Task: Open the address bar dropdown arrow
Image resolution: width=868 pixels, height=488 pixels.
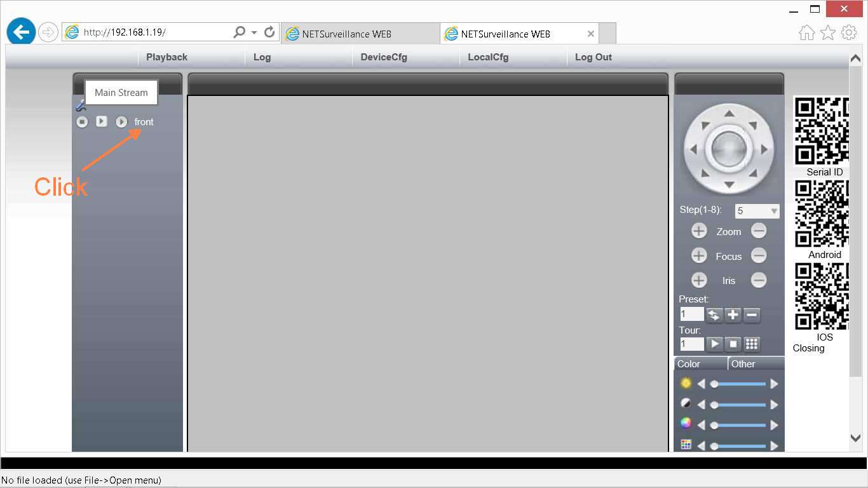Action: [x=254, y=32]
